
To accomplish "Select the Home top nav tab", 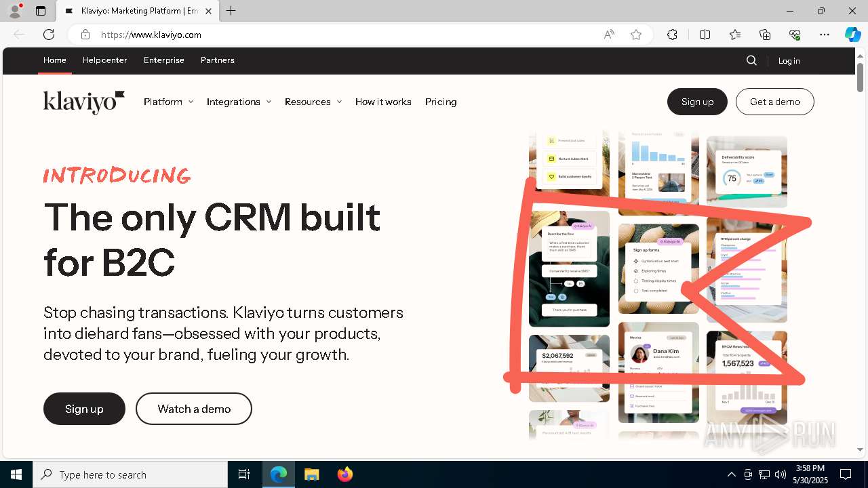I will [55, 60].
